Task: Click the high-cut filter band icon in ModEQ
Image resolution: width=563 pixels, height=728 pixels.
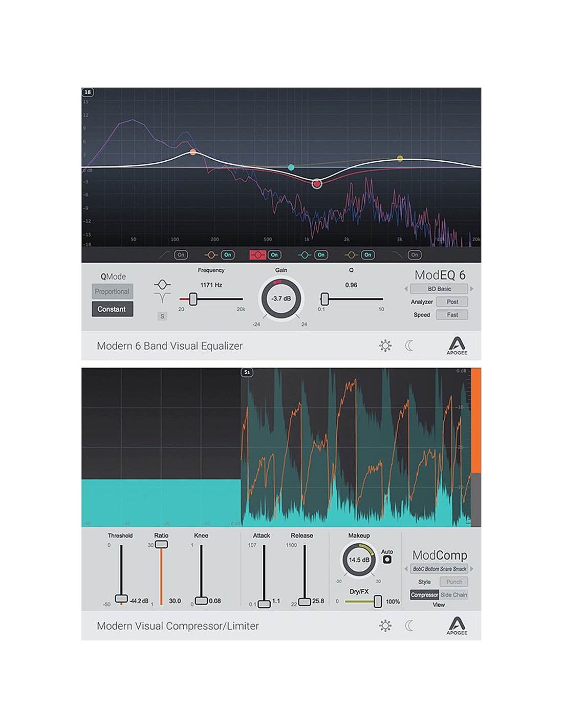Action: click(x=398, y=254)
